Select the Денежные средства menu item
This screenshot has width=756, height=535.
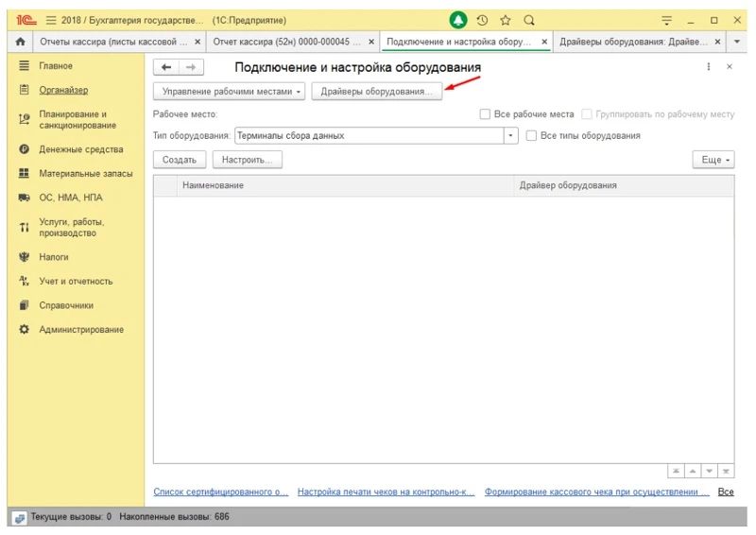click(x=80, y=149)
